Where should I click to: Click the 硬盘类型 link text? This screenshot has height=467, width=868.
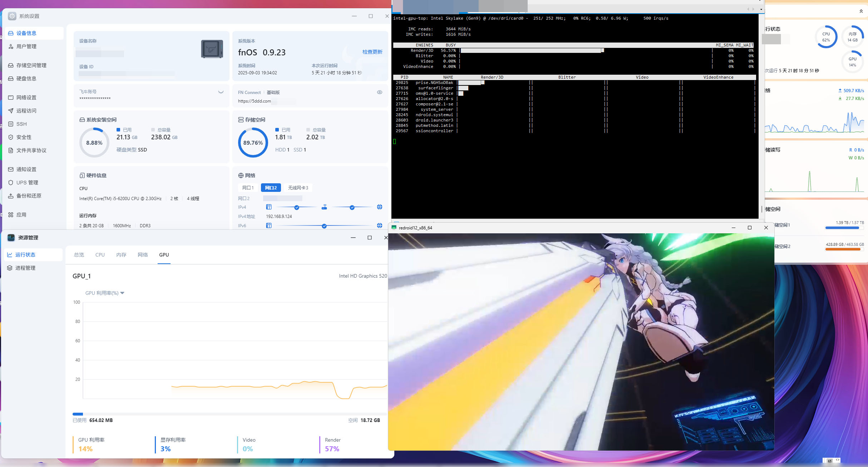pos(126,150)
